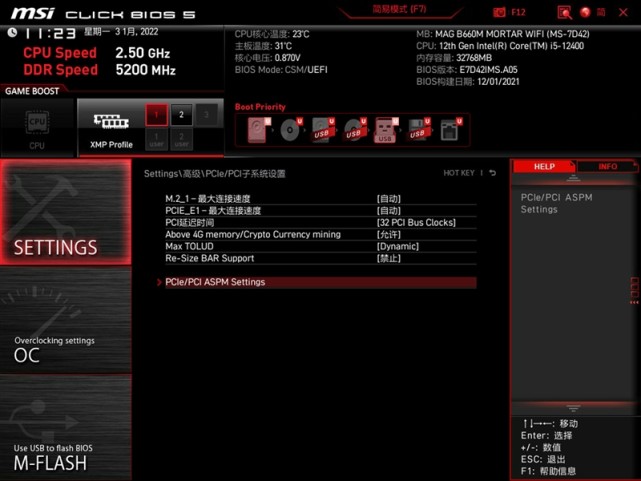
Task: Select the optical disc boot priority icon
Action: 291,130
